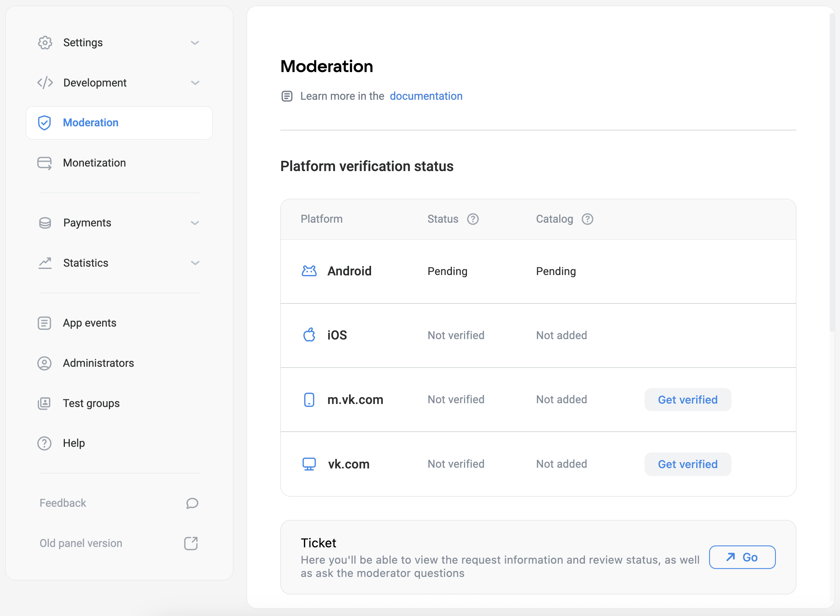Click the Settings gear icon
The height and width of the screenshot is (616, 840).
45,42
